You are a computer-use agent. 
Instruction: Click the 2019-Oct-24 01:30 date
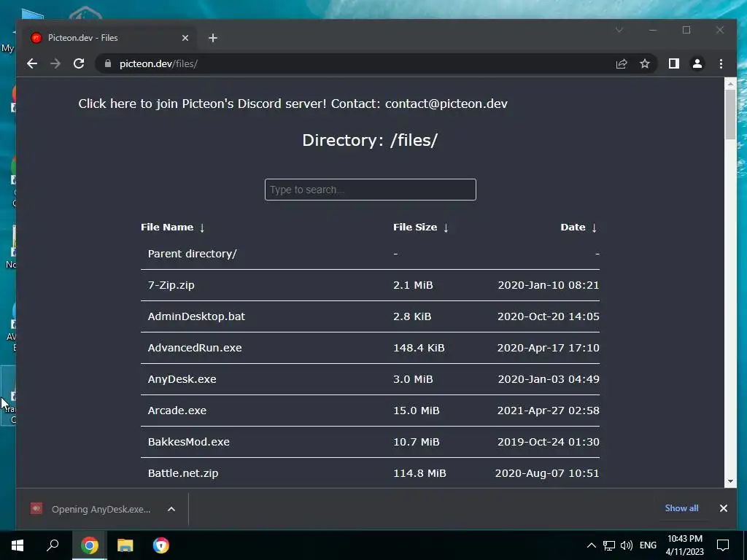[x=549, y=442]
